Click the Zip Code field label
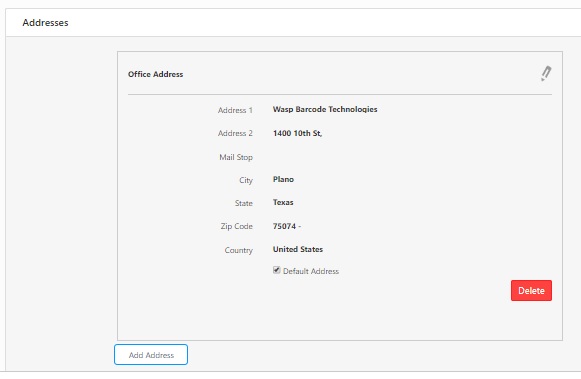 coord(236,226)
